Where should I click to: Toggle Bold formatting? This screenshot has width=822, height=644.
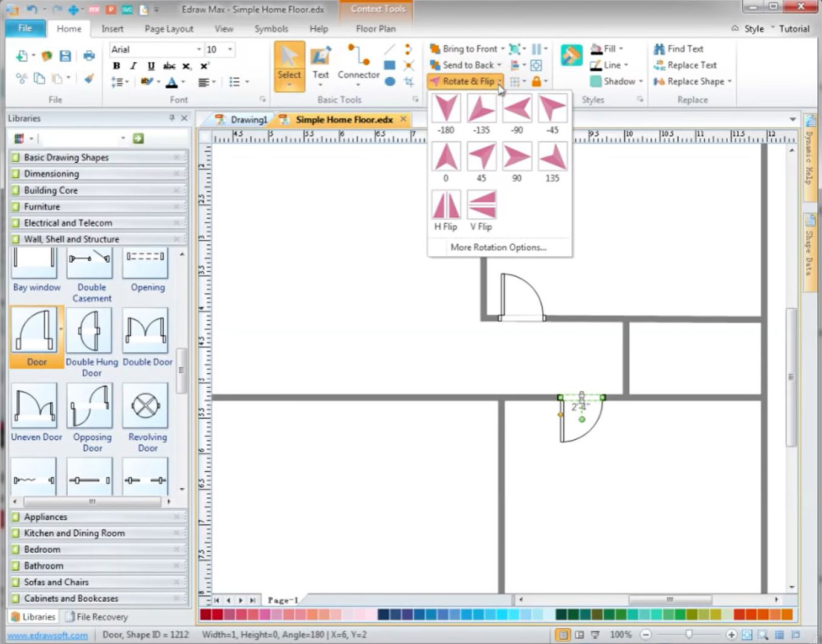click(117, 66)
